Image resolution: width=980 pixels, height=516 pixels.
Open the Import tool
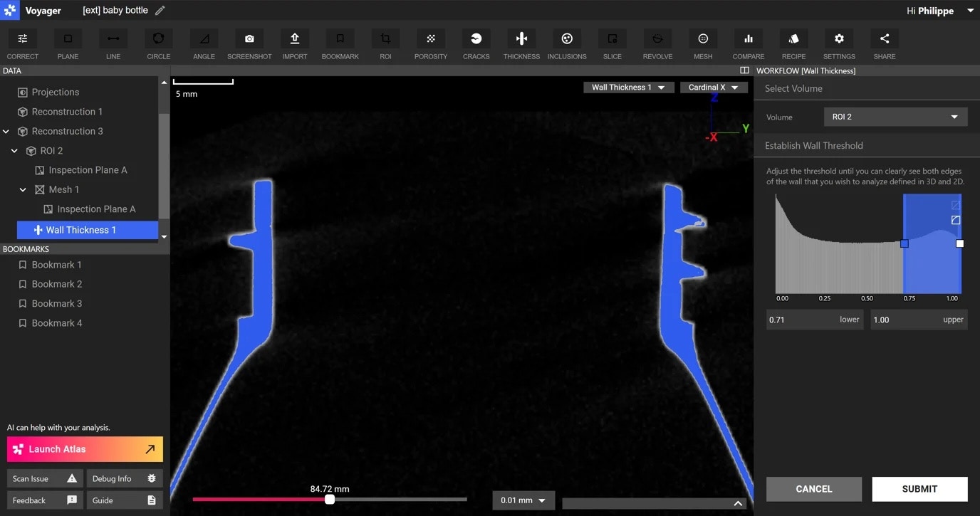coord(295,44)
